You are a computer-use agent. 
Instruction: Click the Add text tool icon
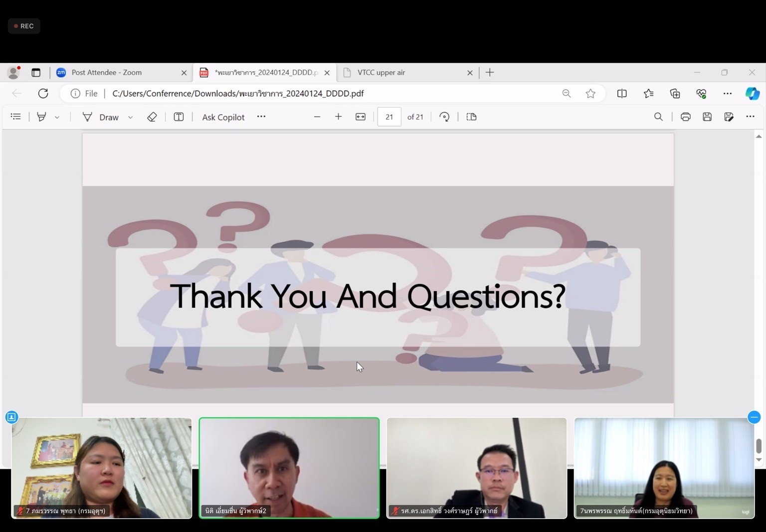pos(179,117)
